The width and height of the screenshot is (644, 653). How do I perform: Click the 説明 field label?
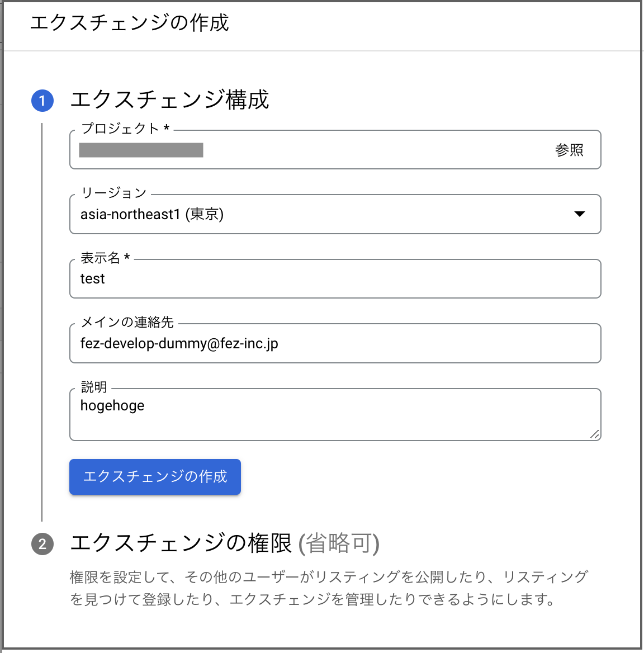[x=94, y=387]
